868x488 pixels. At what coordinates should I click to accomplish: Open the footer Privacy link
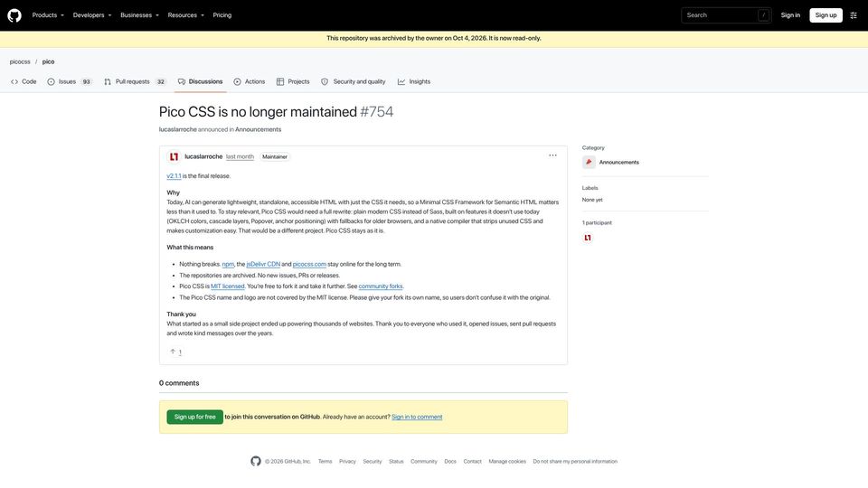tap(347, 462)
